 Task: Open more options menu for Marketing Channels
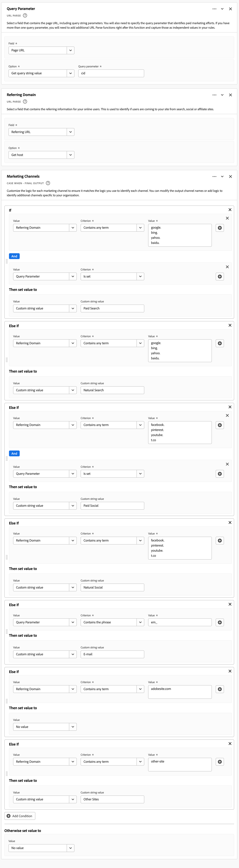click(x=214, y=177)
